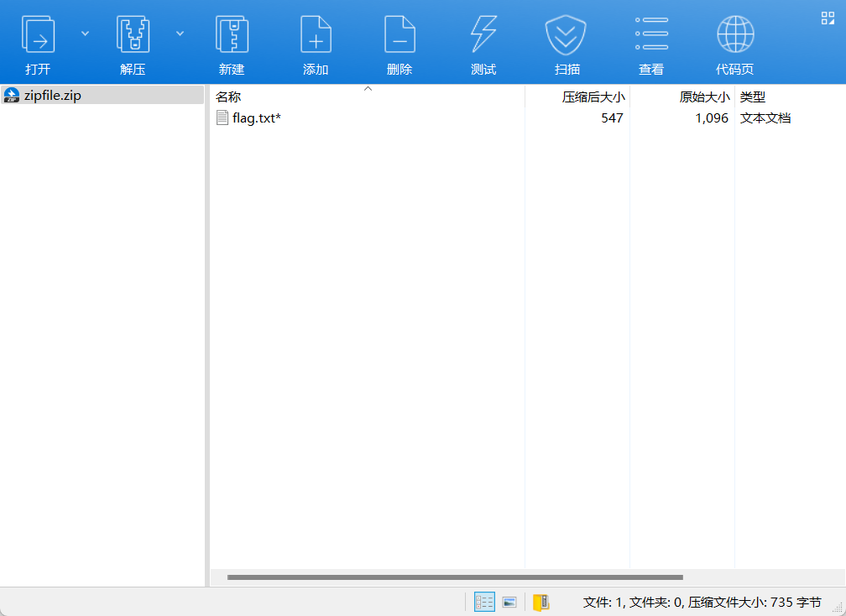Switch to details list view in status bar
This screenshot has width=846, height=616.
[484, 602]
